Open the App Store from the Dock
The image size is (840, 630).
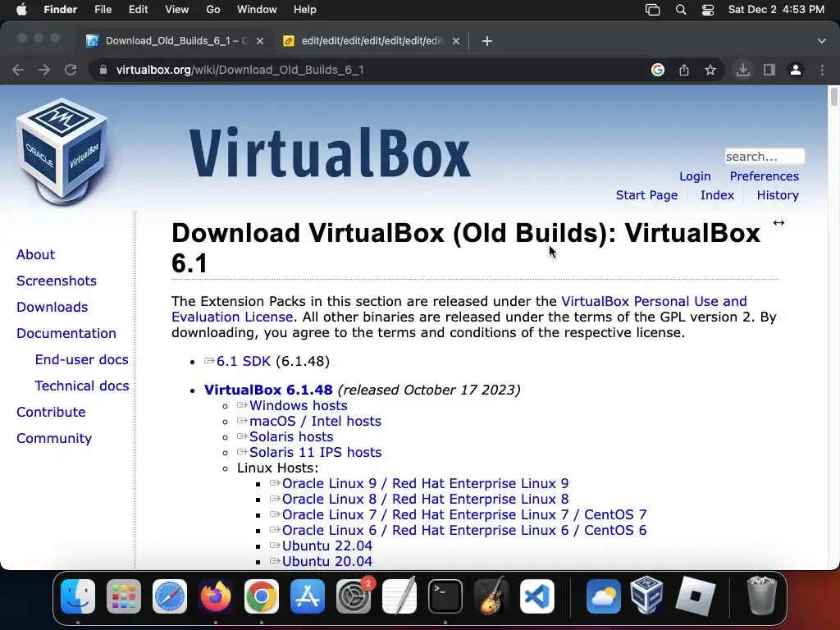pyautogui.click(x=308, y=596)
